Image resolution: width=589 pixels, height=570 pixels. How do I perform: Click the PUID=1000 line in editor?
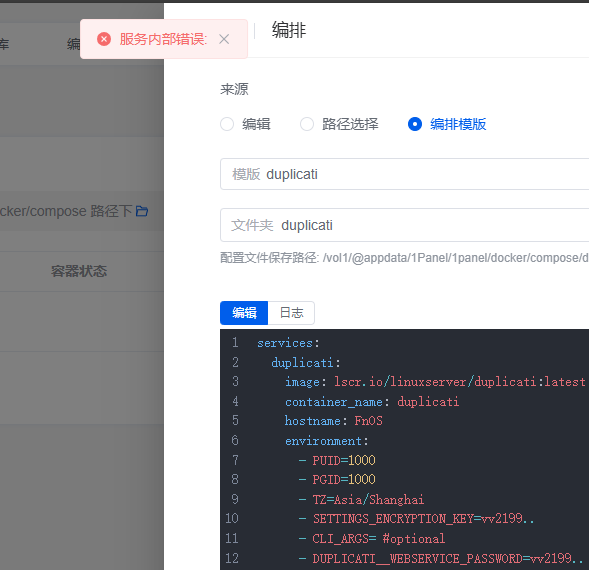[x=337, y=460]
